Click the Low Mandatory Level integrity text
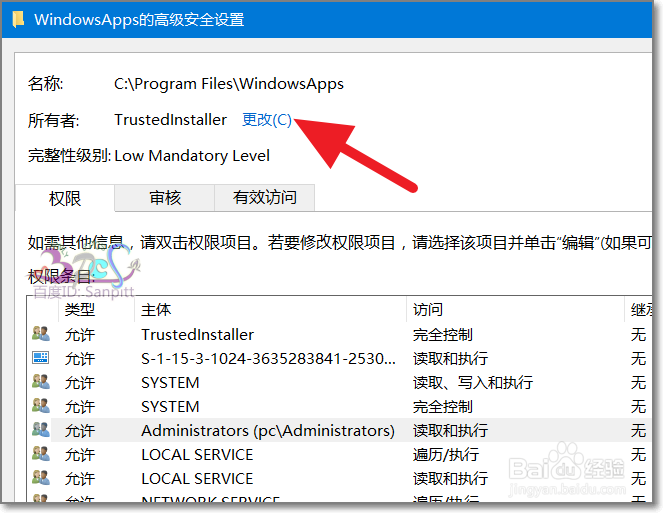This screenshot has height=513, width=663. coord(192,156)
